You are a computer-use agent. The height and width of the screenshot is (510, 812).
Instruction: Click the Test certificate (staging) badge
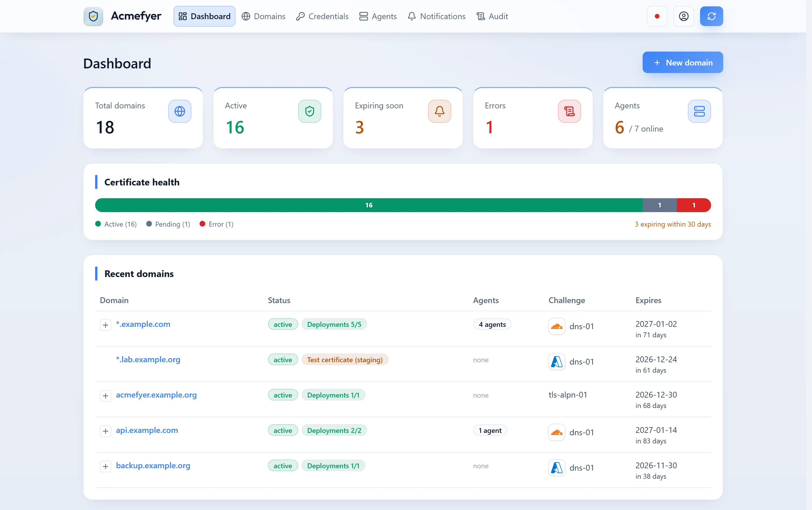[x=345, y=359]
